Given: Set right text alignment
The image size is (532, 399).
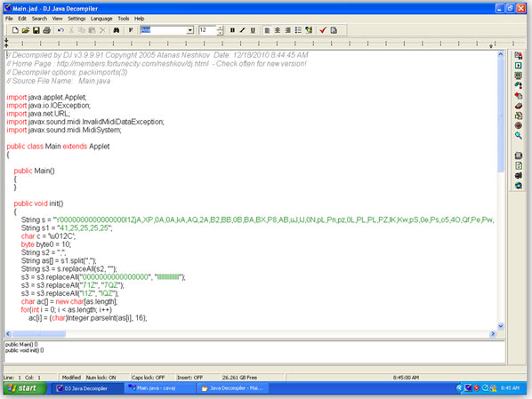Looking at the screenshot, I should 287,30.
